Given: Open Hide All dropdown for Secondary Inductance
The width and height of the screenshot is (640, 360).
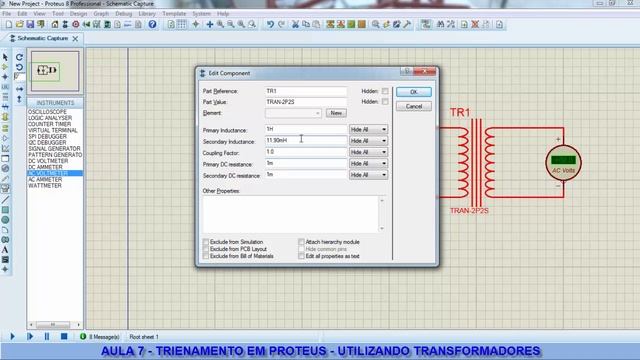Looking at the screenshot, I should click(x=368, y=141).
